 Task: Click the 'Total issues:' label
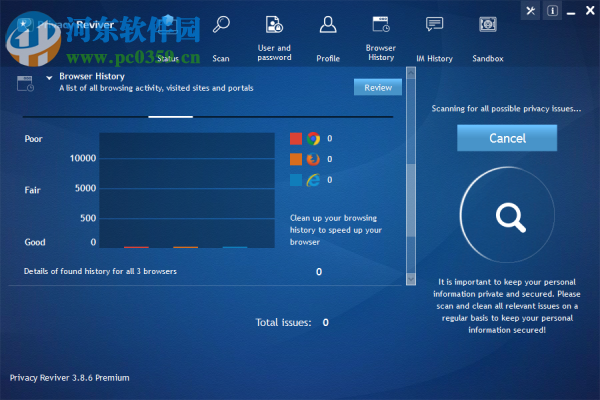[x=283, y=322]
